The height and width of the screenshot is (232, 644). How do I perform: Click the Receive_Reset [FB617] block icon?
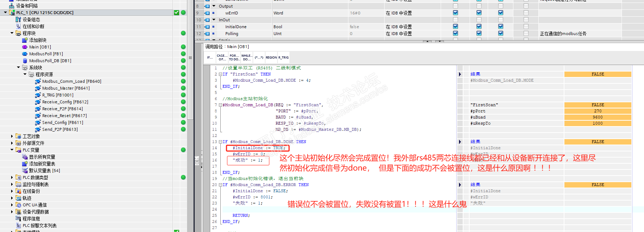(38, 116)
